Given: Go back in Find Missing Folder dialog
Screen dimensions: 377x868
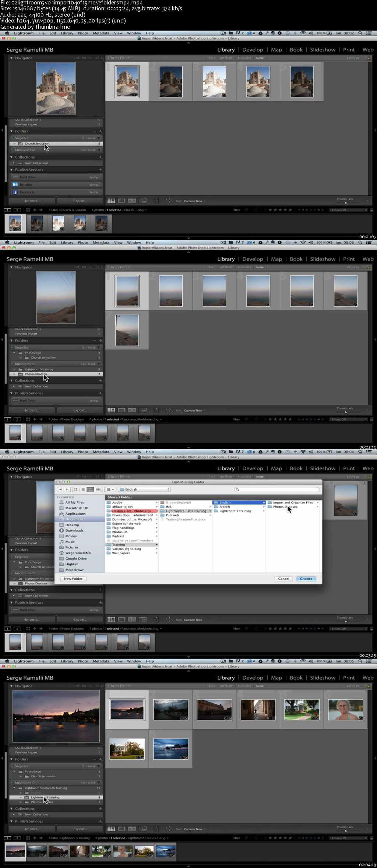Looking at the screenshot, I should coord(60,489).
